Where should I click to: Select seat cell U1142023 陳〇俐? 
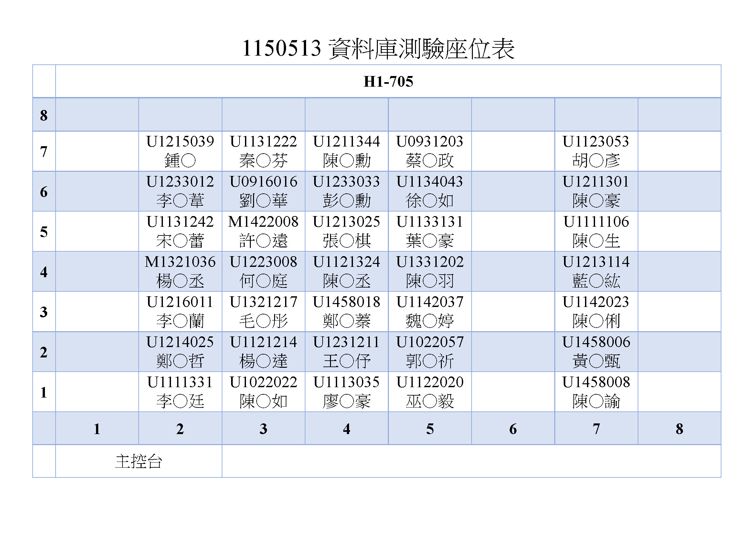pos(596,311)
